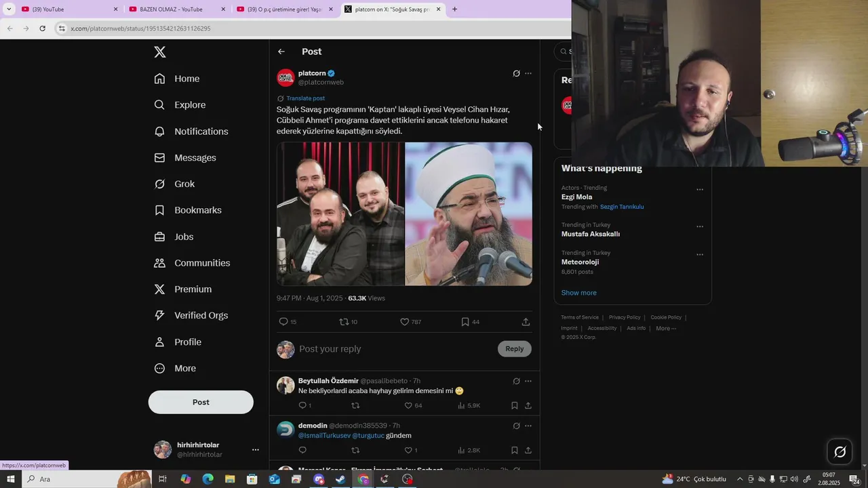This screenshot has height=488, width=868.
Task: Reload the page
Action: point(43,28)
